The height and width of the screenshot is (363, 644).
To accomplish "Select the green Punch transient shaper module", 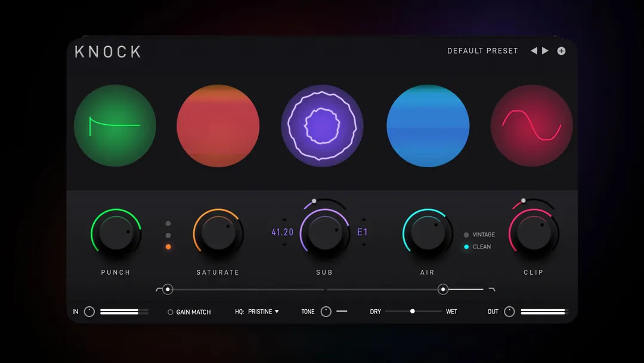I will 115,125.
